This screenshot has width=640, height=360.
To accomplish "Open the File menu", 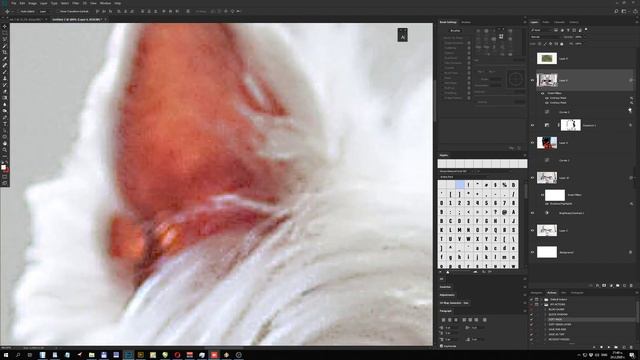I will 13,3.
